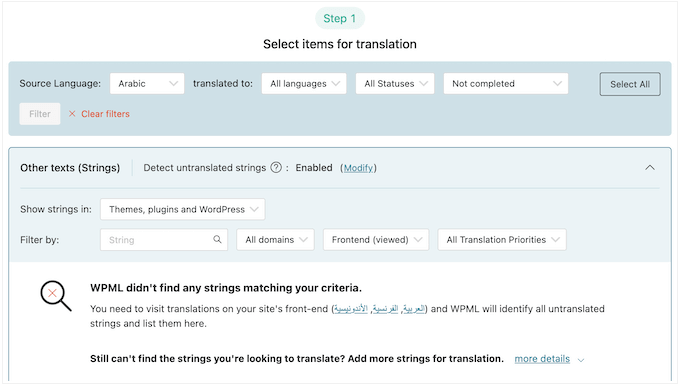Open the All domains dropdown

coord(275,240)
